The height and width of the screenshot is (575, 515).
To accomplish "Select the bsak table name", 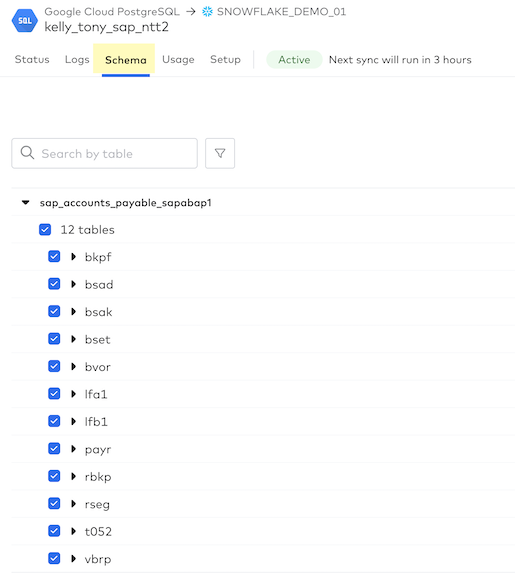I will click(x=98, y=312).
